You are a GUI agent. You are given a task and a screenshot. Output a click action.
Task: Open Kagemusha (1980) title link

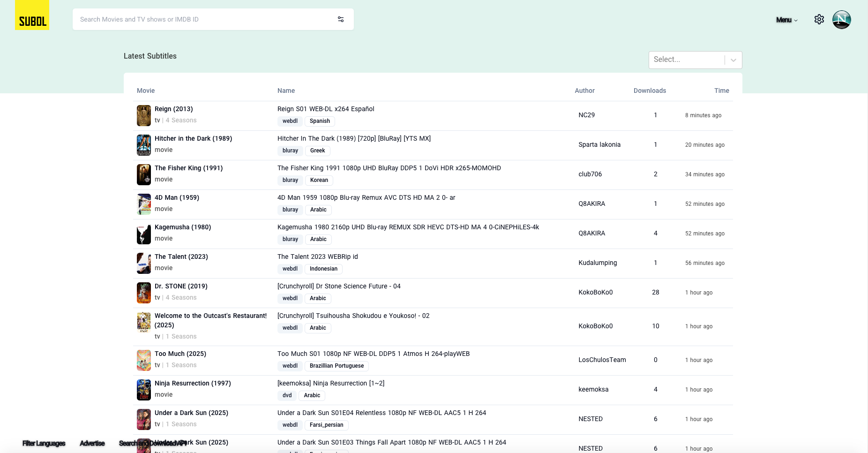pyautogui.click(x=183, y=227)
